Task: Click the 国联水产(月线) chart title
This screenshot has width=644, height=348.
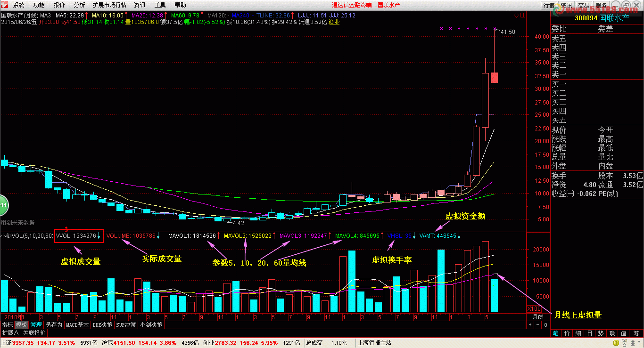Action: (19, 16)
